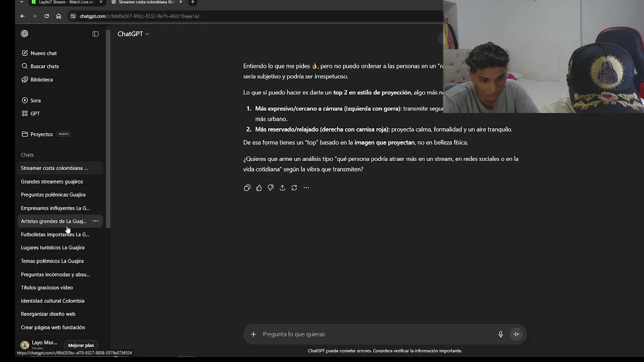
Task: Give thumbs down to the response
Action: coord(271,188)
